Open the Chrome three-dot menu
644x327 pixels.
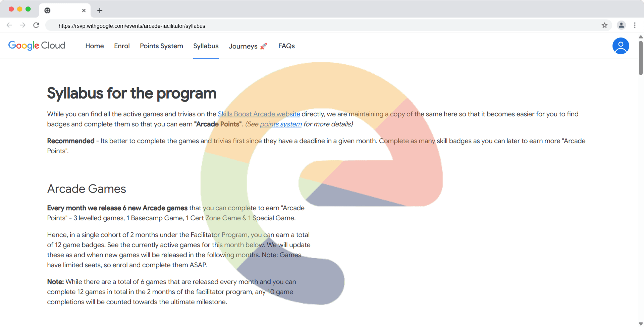tap(635, 25)
